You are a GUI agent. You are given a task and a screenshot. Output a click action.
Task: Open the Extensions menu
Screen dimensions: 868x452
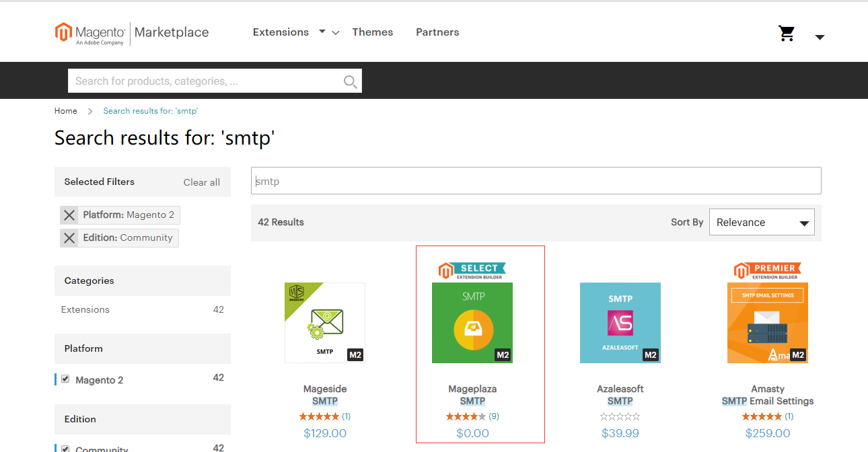click(281, 32)
